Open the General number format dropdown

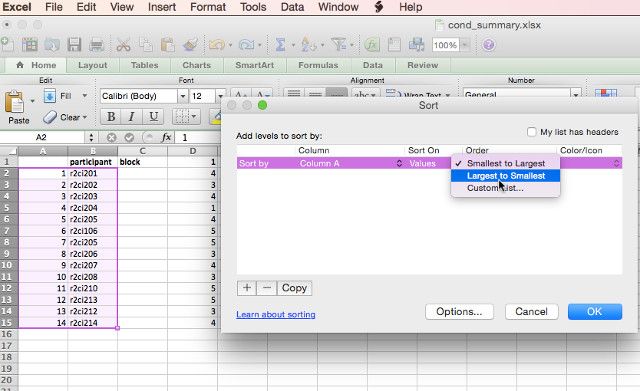pyautogui.click(x=576, y=95)
